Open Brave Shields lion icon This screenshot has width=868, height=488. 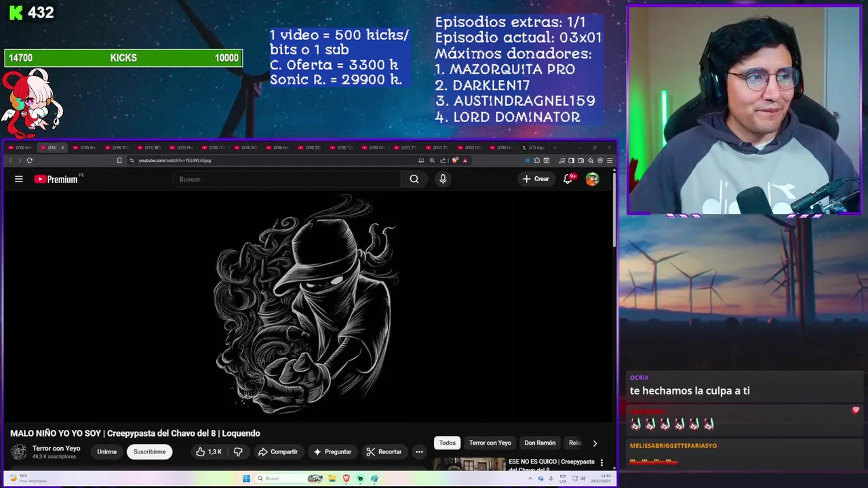click(455, 161)
